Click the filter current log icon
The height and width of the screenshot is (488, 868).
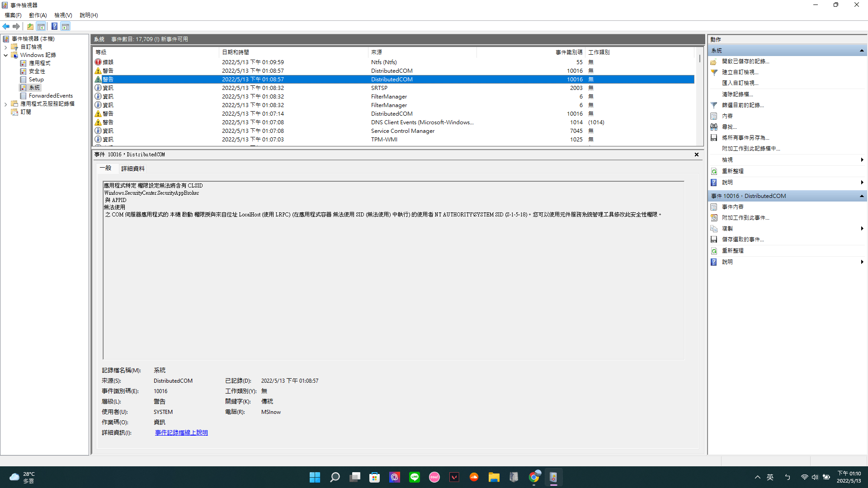pyautogui.click(x=714, y=105)
